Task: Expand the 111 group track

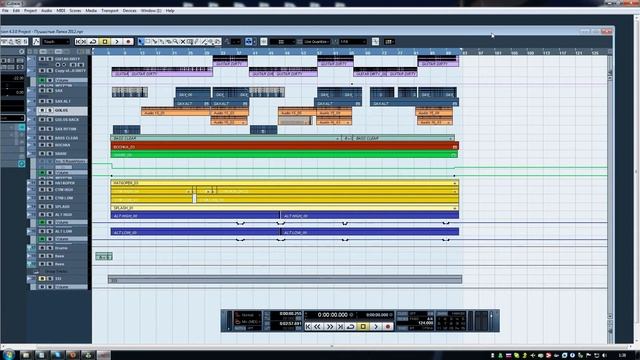Action: tap(29, 278)
